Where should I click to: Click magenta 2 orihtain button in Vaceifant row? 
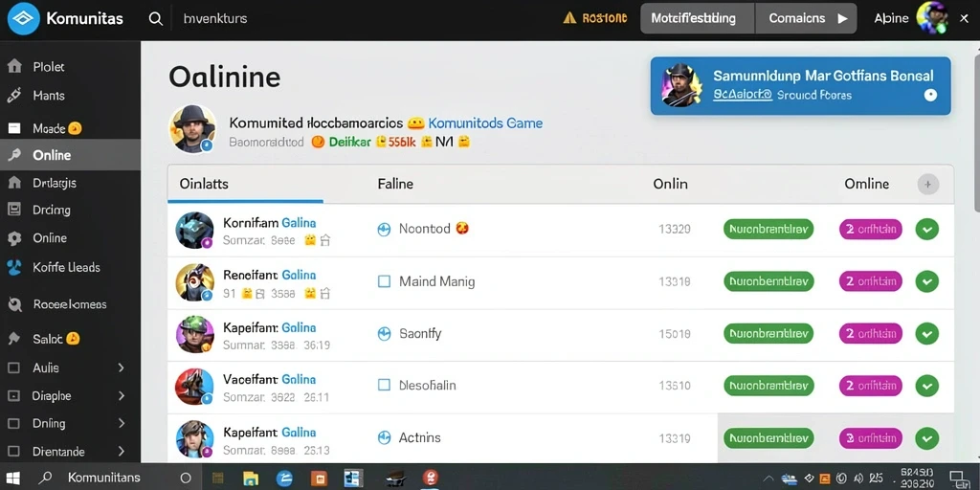click(871, 386)
